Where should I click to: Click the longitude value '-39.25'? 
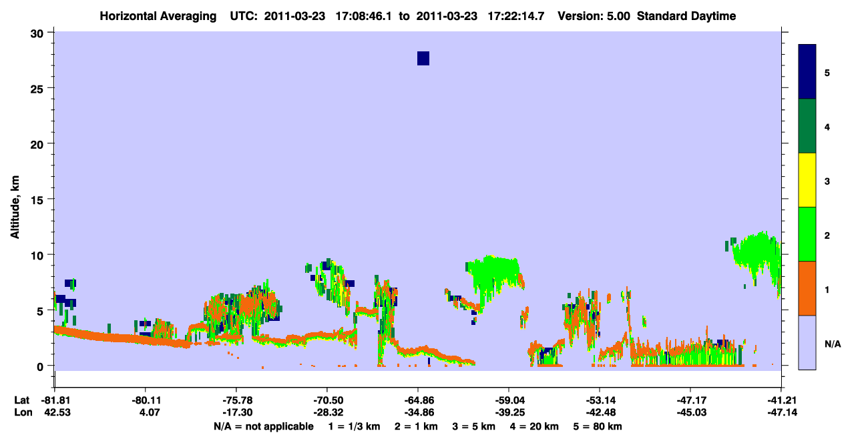(x=509, y=413)
